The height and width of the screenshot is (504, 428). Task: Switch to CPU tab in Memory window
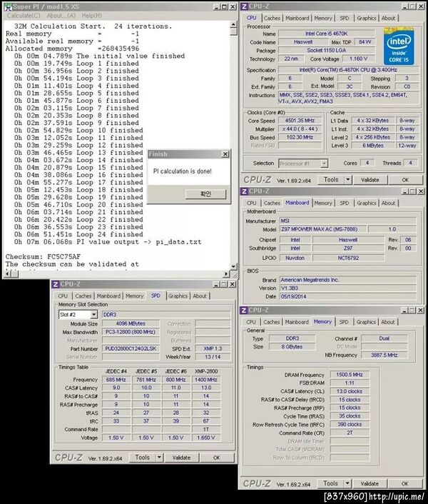pyautogui.click(x=251, y=322)
